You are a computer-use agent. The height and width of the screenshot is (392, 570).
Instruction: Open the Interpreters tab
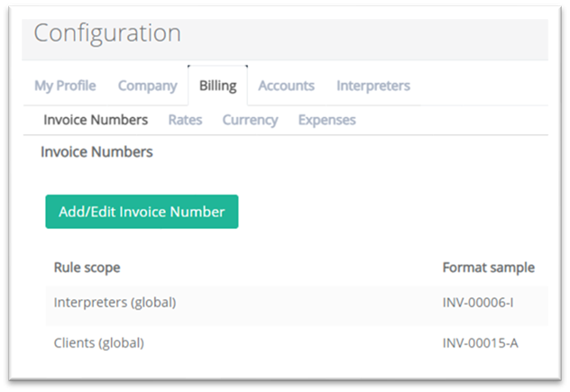[x=373, y=86]
